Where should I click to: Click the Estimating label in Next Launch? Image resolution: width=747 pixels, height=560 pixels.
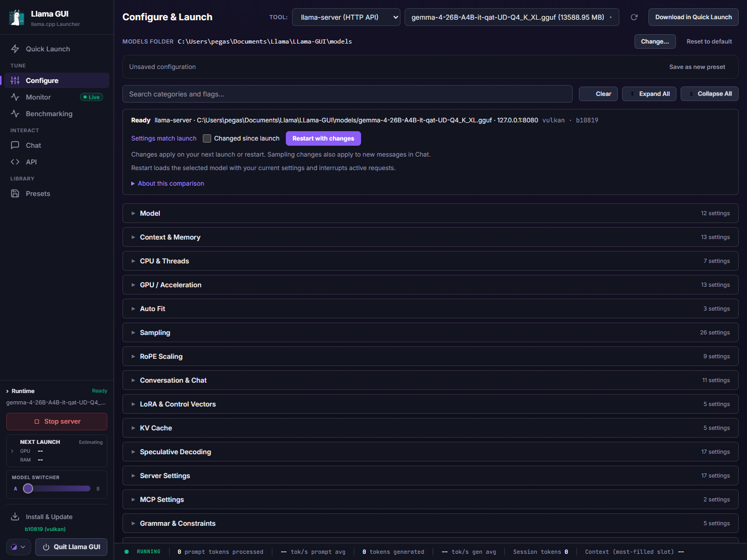[x=91, y=442]
